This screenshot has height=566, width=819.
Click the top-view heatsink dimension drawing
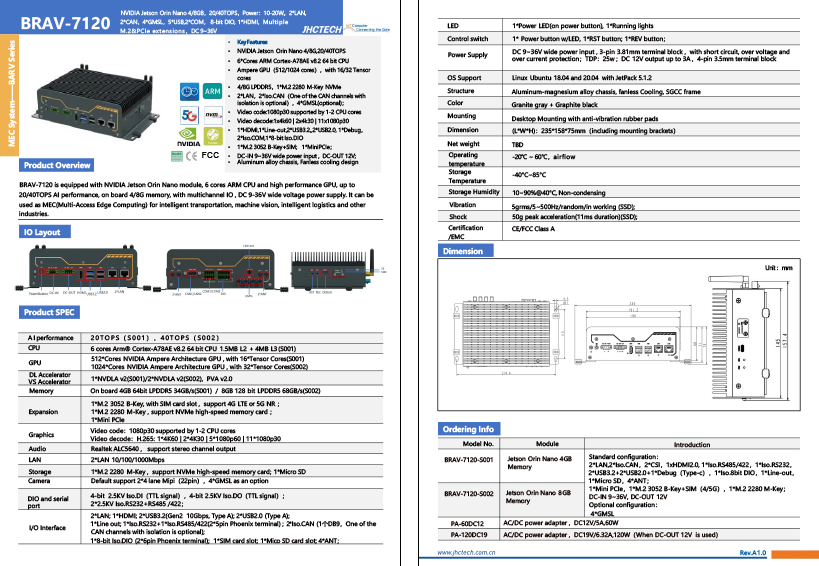[x=509, y=336]
